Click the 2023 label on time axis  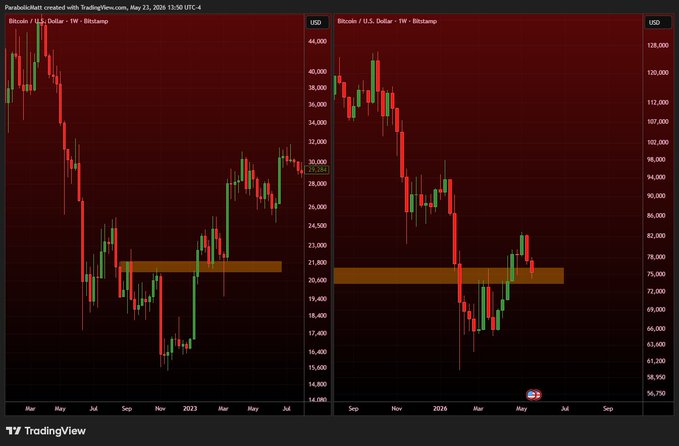(190, 409)
